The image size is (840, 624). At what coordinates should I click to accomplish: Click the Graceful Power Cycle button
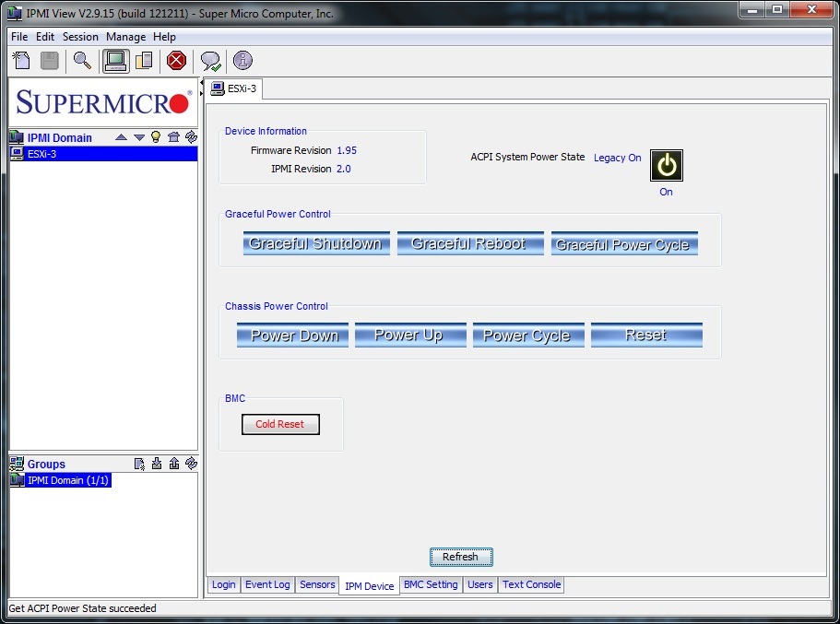tap(624, 243)
